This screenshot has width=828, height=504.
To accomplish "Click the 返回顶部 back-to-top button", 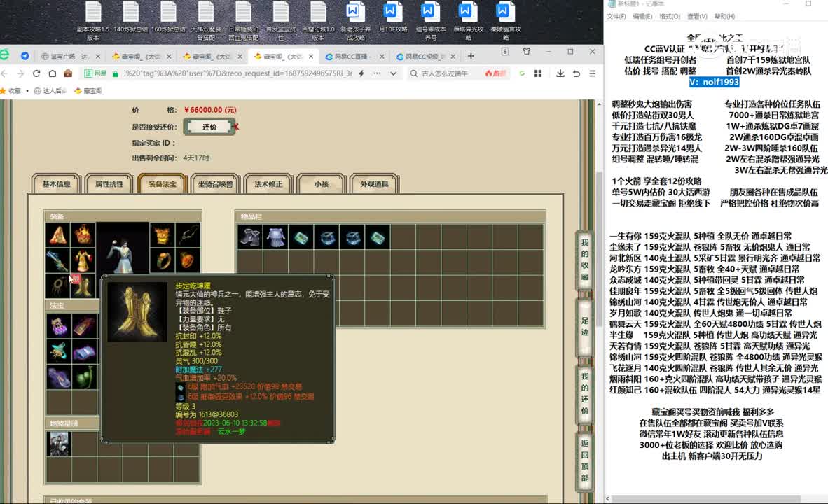I will [584, 460].
